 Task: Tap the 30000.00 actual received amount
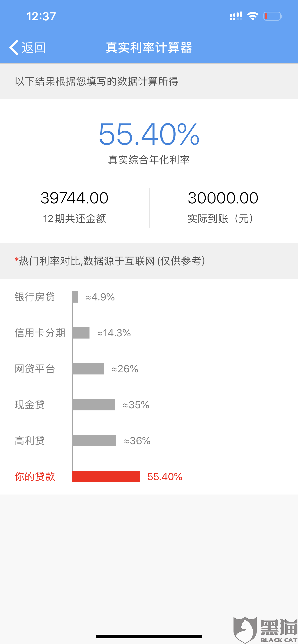tap(223, 198)
